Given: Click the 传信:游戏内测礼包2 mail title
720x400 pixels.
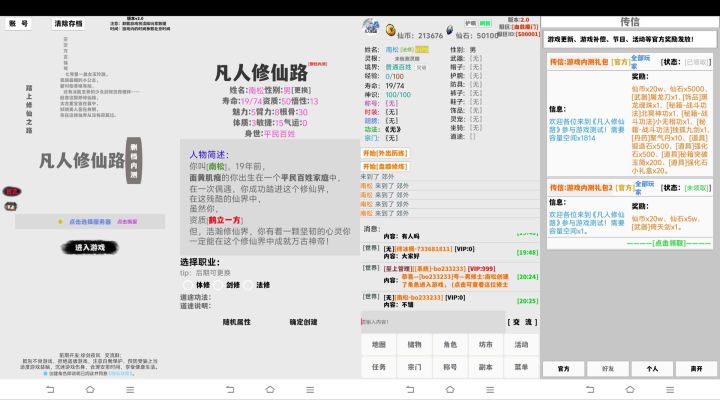Looking at the screenshot, I should 581,188.
